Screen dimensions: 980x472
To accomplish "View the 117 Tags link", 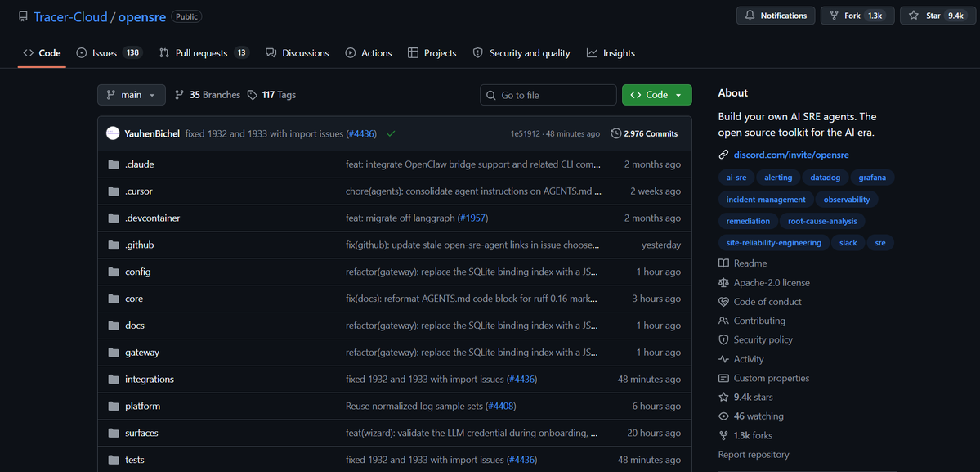I will (x=271, y=95).
